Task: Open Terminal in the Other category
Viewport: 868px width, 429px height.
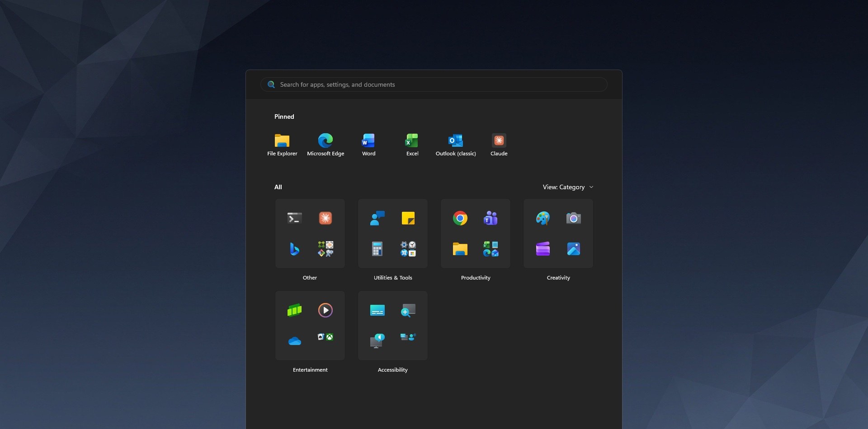Action: click(295, 219)
